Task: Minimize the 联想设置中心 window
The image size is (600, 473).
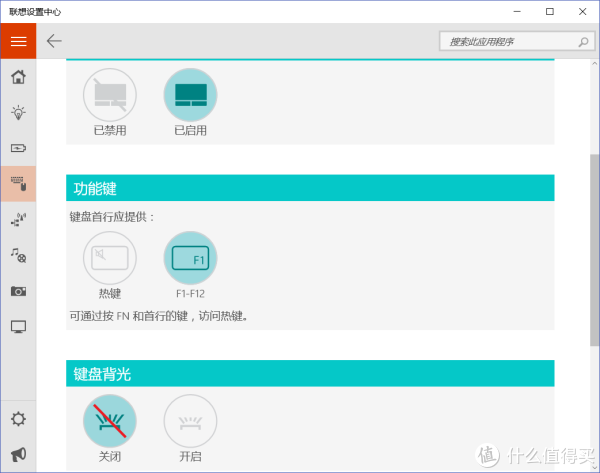Action: click(517, 11)
